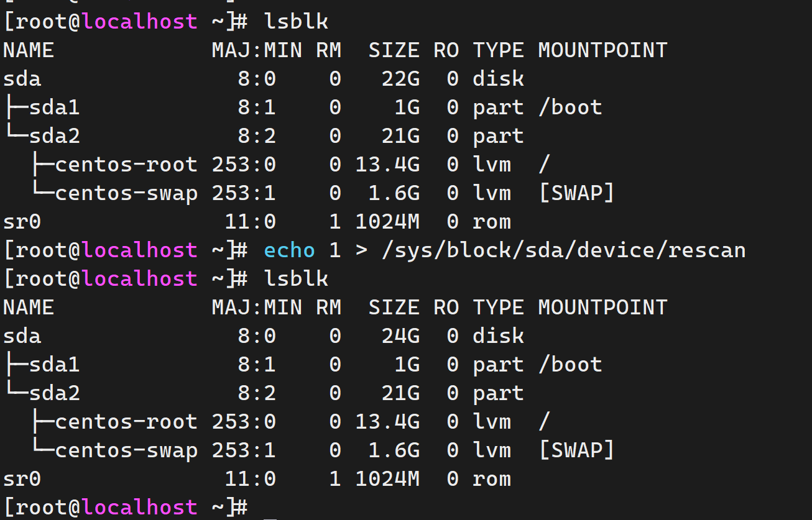Image resolution: width=812 pixels, height=520 pixels.
Task: Select centos-root in the output after rescan
Action: point(126,422)
